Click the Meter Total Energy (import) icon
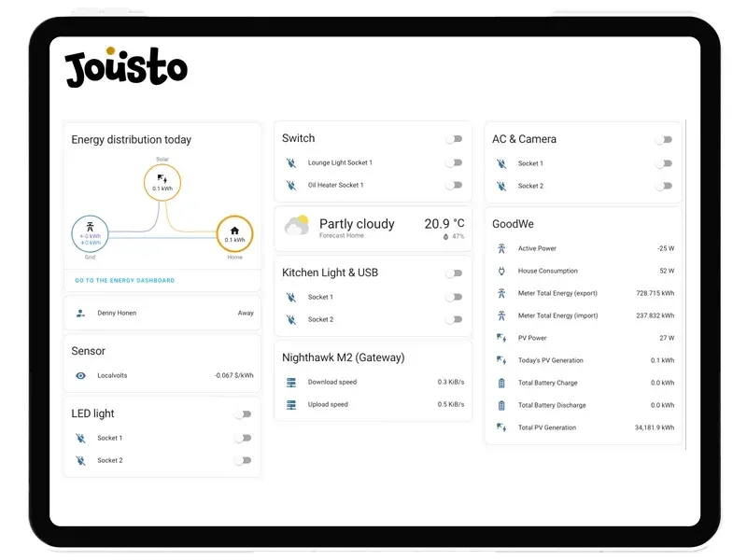Screen dimensions: 747x560 (x=501, y=315)
